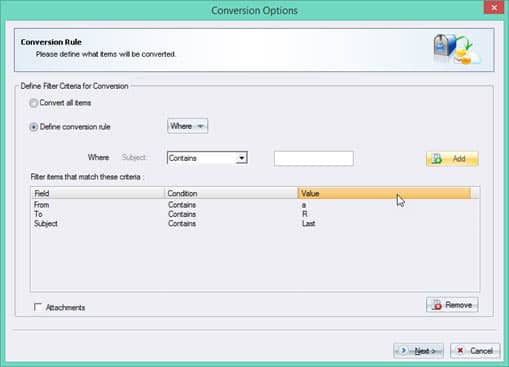Select the From Contains a filter row

[255, 205]
